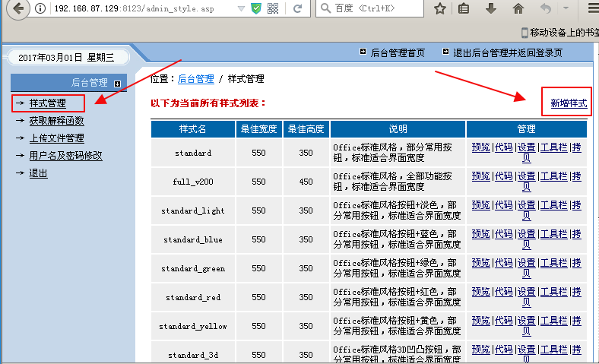Click the browser back arrow button
Screen dimensions: 599x364
18,8
